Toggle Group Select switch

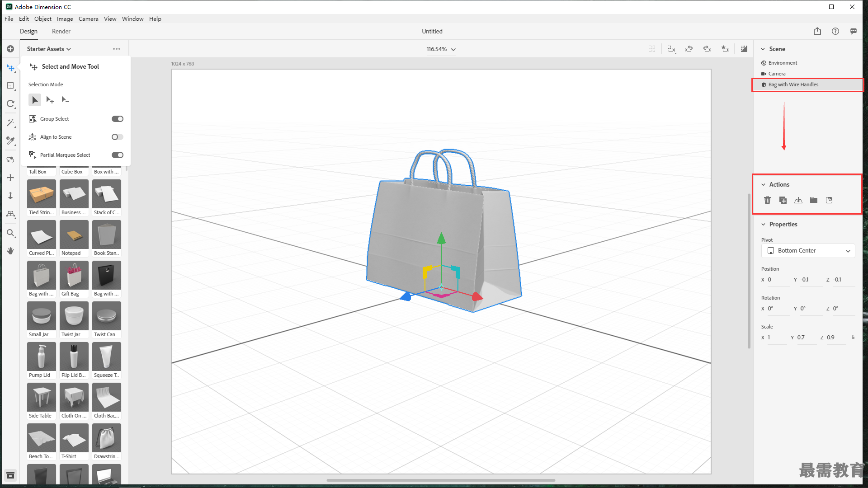coord(118,119)
